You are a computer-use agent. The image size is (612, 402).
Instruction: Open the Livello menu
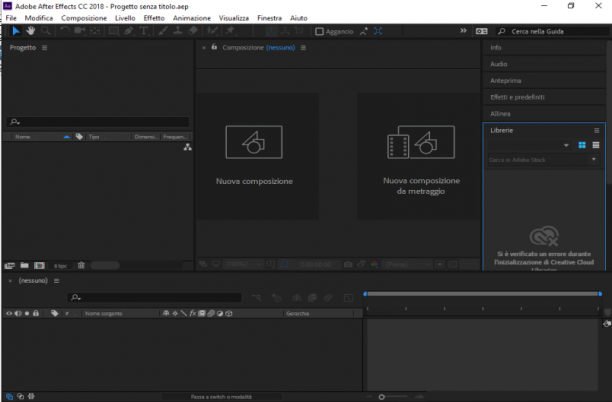click(x=125, y=18)
